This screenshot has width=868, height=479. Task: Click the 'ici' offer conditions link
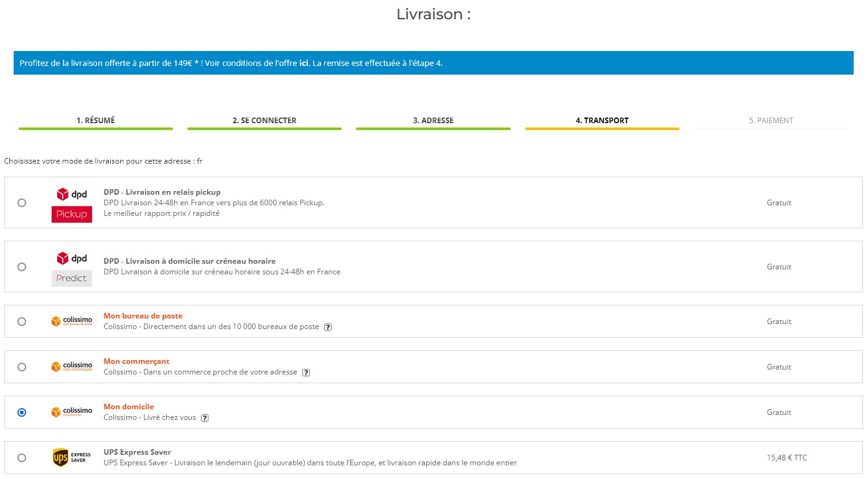click(x=304, y=63)
